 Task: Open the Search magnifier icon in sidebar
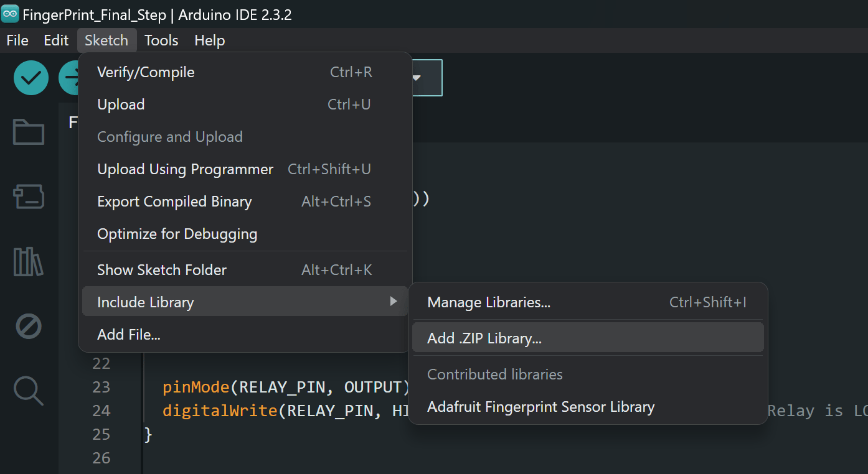(x=29, y=391)
